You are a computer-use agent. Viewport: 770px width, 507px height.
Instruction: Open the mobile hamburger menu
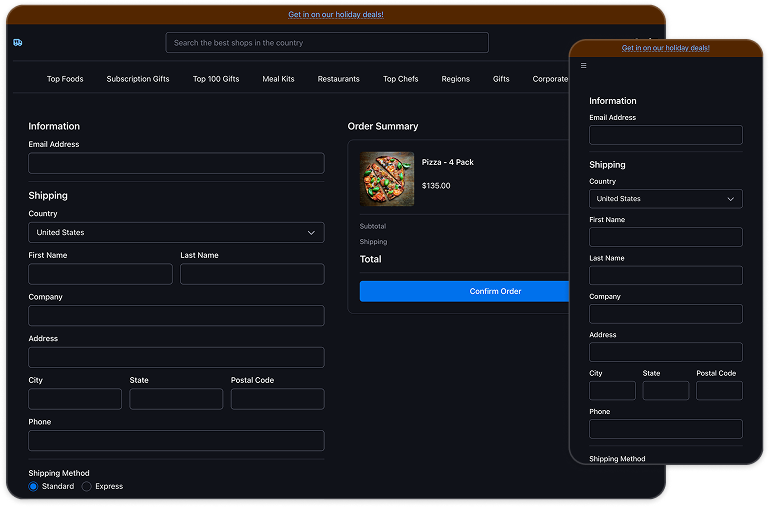(x=584, y=66)
